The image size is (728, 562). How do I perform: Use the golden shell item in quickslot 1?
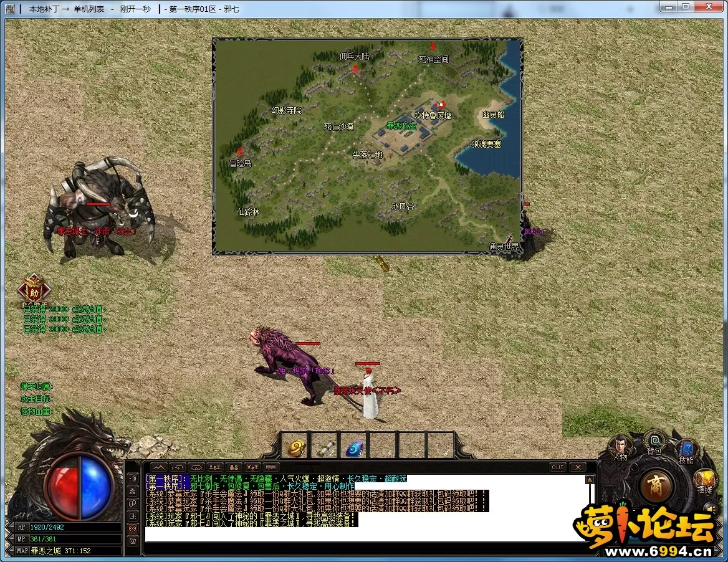click(x=296, y=447)
